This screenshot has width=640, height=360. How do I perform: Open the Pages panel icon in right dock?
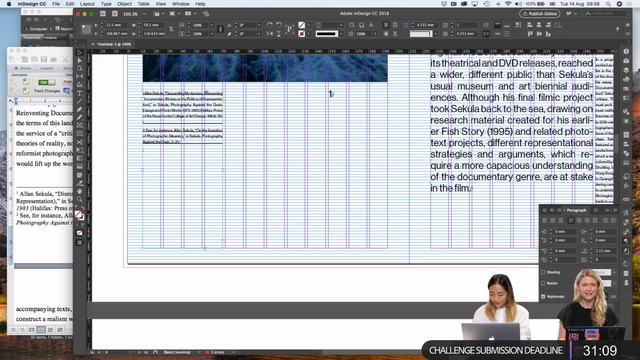pyautogui.click(x=626, y=61)
